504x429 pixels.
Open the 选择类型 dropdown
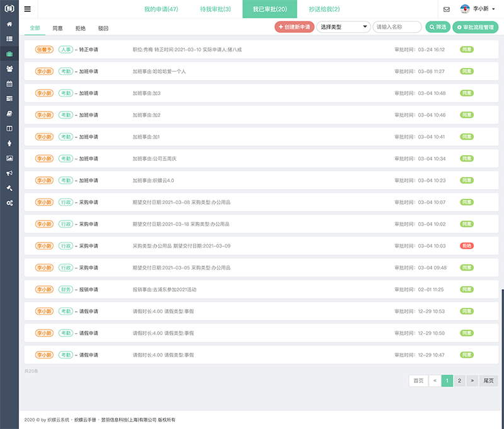[343, 27]
